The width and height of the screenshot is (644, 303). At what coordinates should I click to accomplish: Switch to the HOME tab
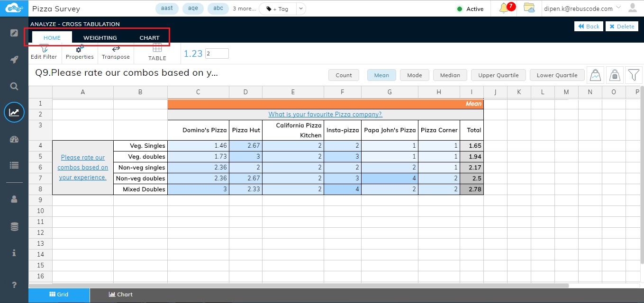pyautogui.click(x=52, y=37)
